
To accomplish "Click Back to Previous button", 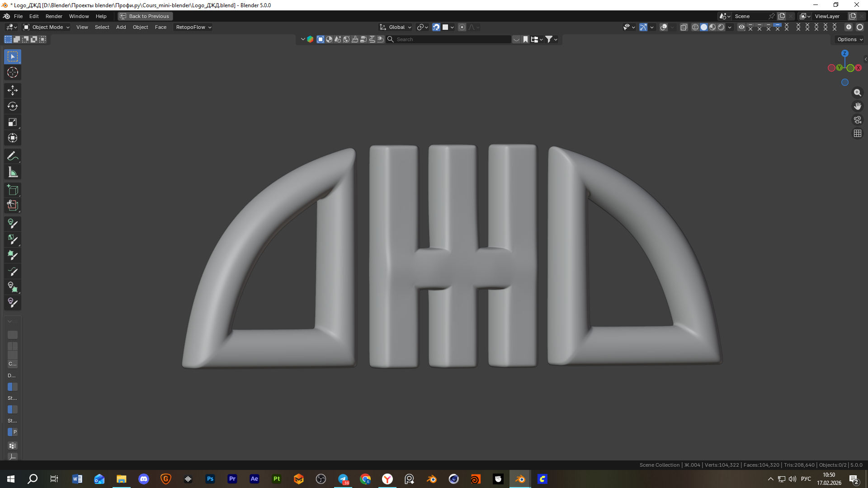I will tap(145, 16).
